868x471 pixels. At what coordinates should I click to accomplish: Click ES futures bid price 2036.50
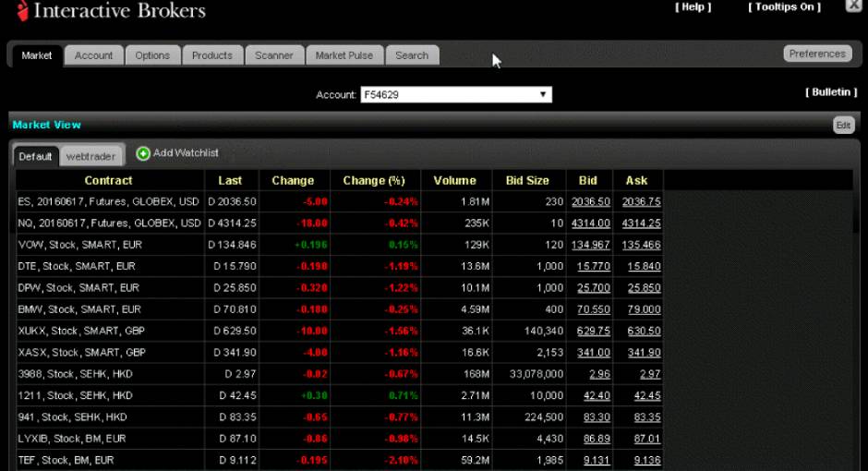click(x=591, y=202)
